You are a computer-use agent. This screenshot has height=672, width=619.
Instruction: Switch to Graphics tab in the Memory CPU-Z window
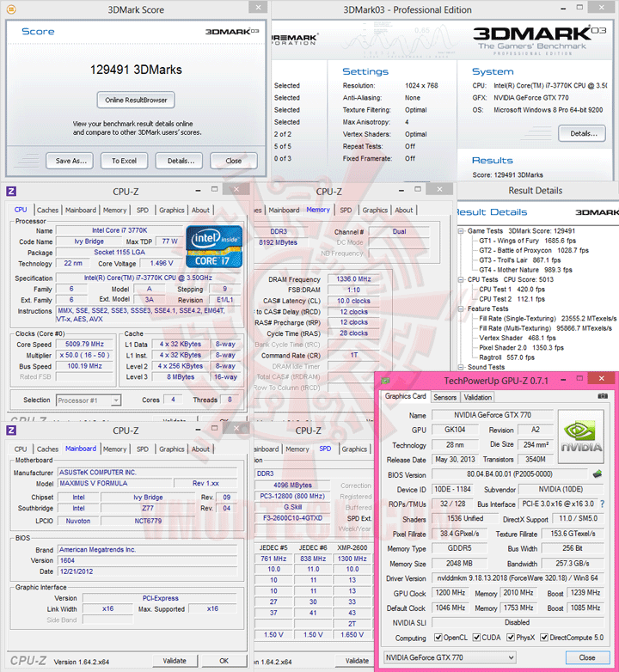[x=375, y=210]
